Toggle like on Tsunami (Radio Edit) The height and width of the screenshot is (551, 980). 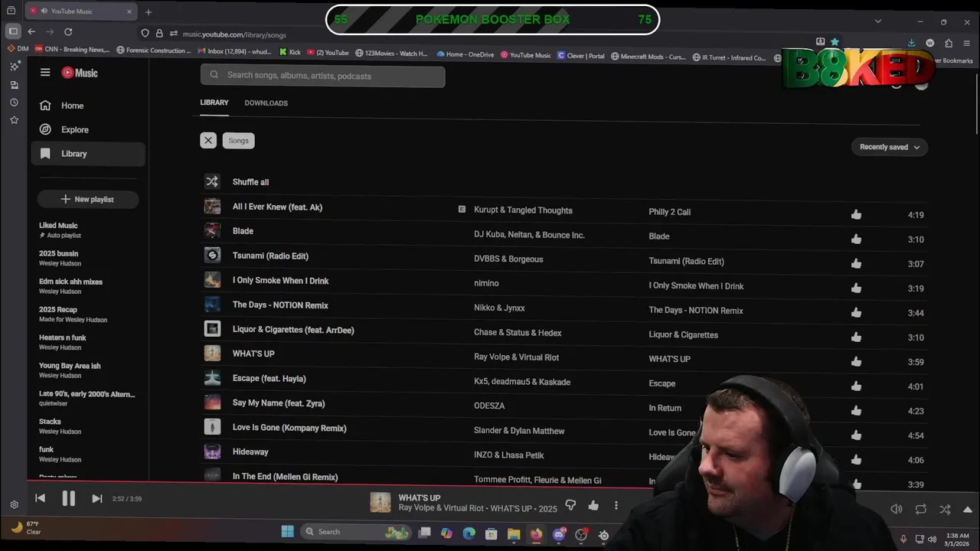click(x=856, y=264)
